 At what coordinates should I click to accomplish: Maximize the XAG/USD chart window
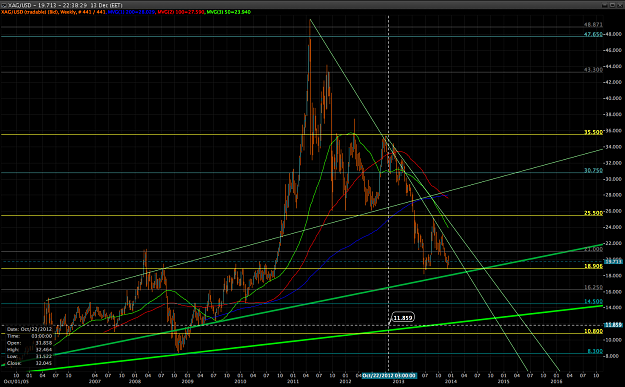point(612,5)
